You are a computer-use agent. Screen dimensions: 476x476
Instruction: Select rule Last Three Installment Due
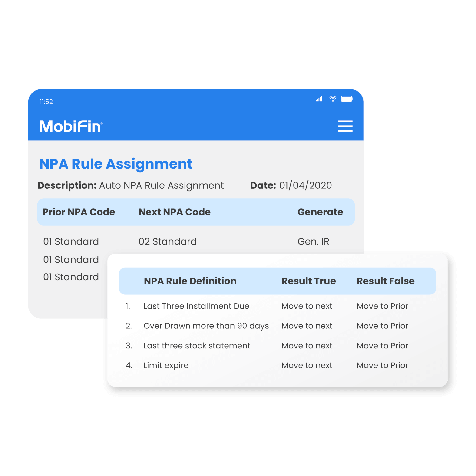click(196, 306)
